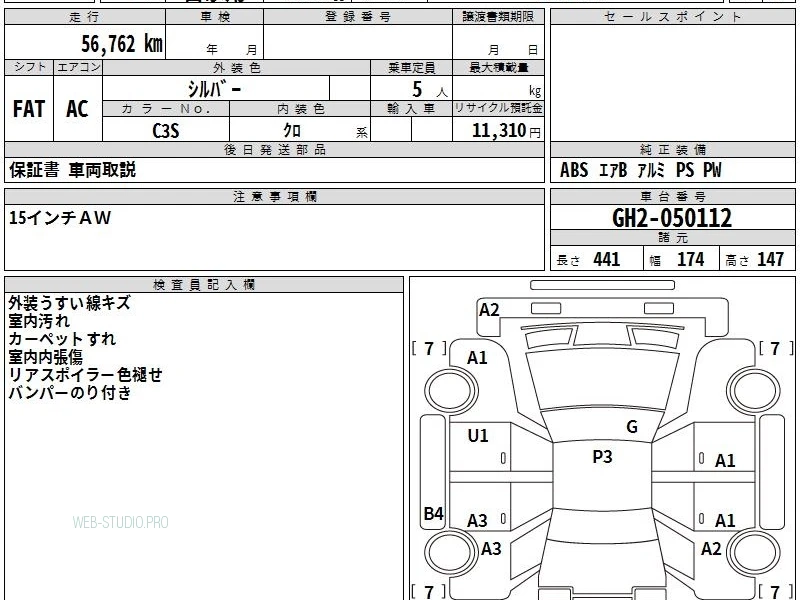Select the 後日発送部品 header

274,149
